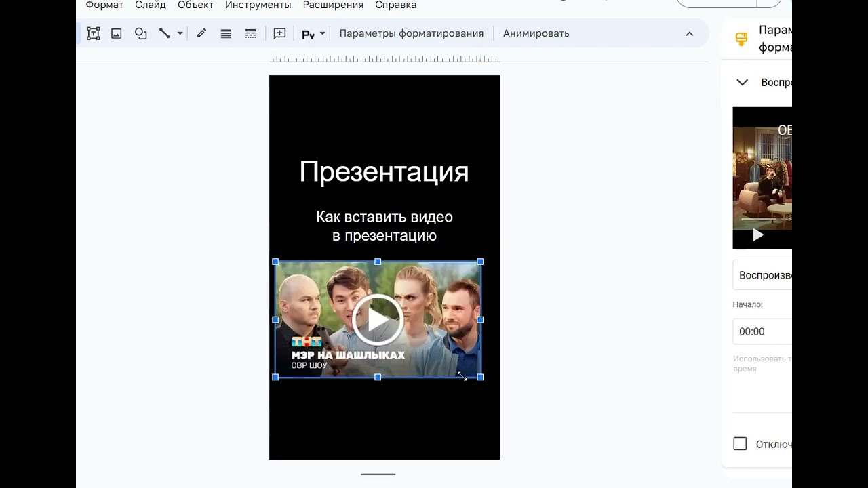868x488 pixels.
Task: Click the top-right video resize handle
Action: (480, 262)
